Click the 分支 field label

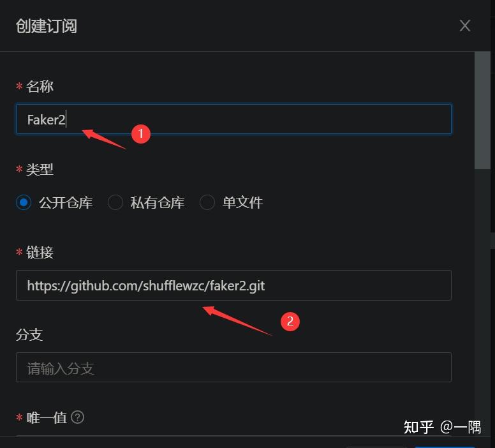pyautogui.click(x=29, y=334)
